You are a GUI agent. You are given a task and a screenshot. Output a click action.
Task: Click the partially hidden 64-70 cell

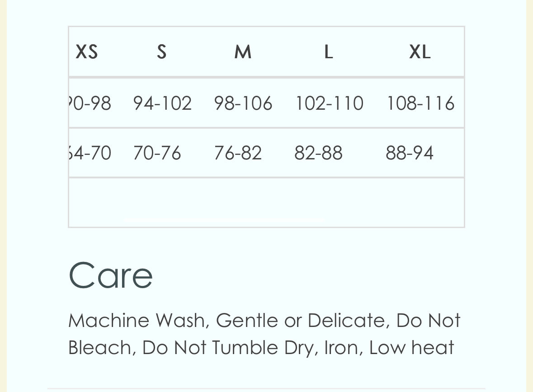[x=90, y=153]
